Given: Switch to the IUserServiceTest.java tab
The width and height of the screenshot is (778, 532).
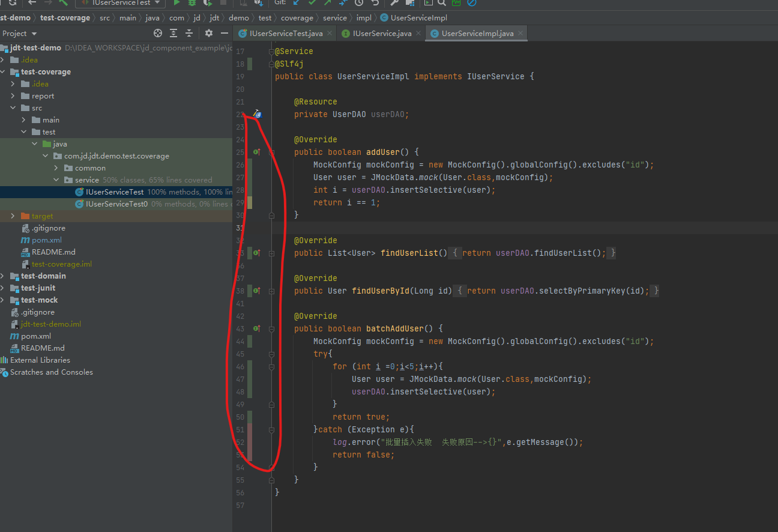Looking at the screenshot, I should (x=286, y=34).
